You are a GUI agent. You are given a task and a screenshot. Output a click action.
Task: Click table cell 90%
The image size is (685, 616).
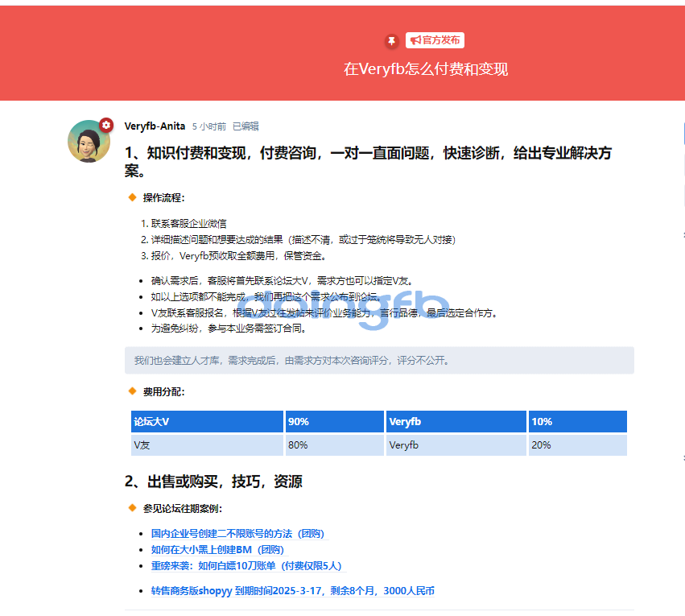[x=335, y=422]
